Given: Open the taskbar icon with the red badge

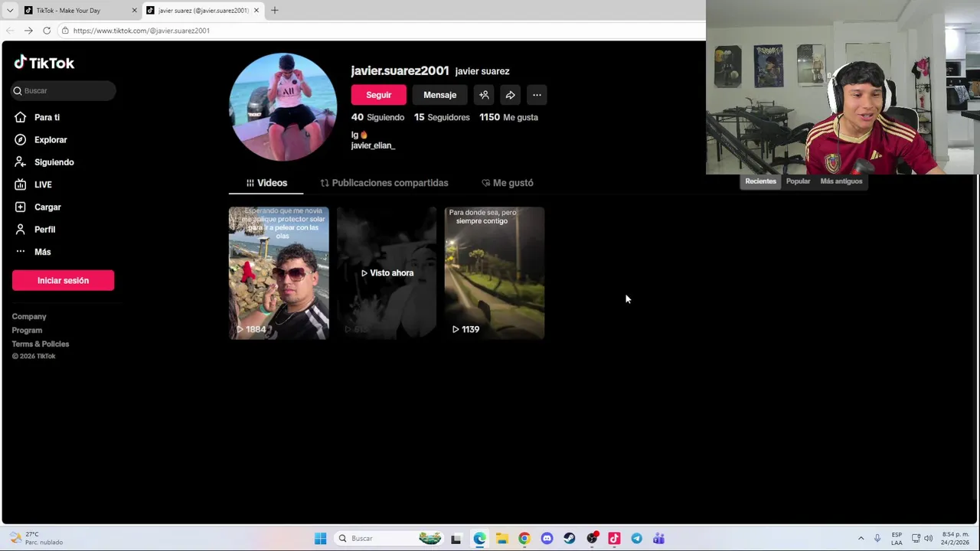Looking at the screenshot, I should click(592, 539).
